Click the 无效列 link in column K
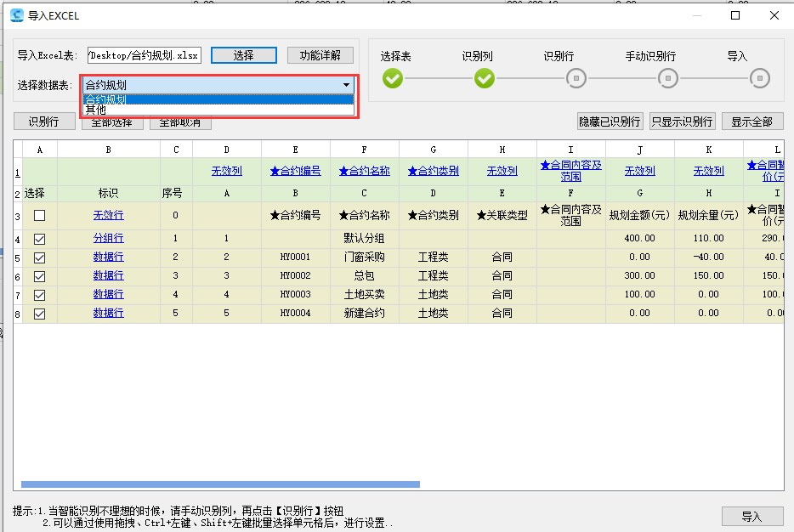This screenshot has height=532, width=794. 709,171
